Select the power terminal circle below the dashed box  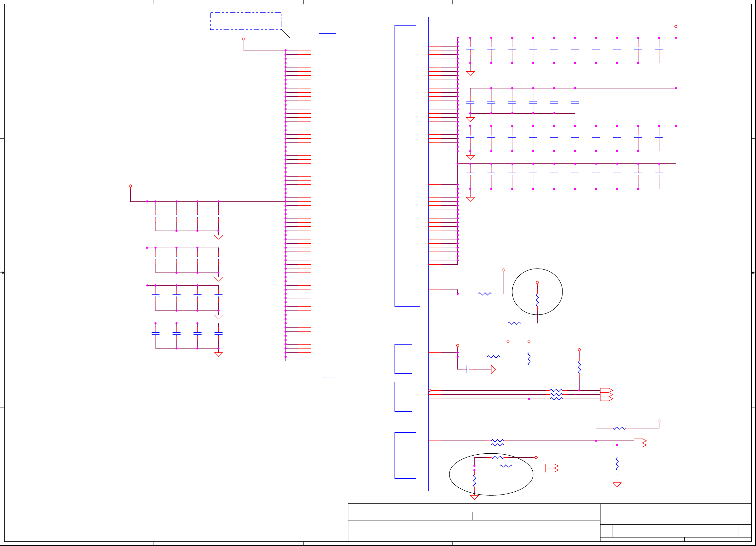click(244, 39)
